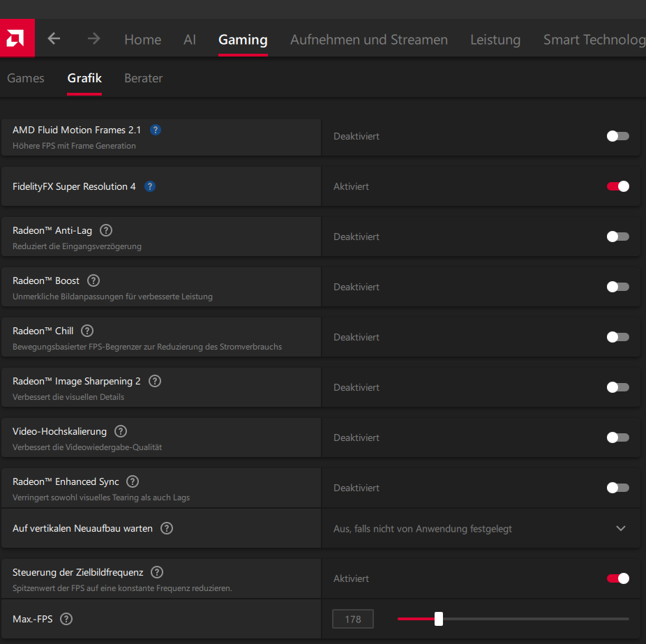Turn on Radeon Boost switch

pos(617,287)
